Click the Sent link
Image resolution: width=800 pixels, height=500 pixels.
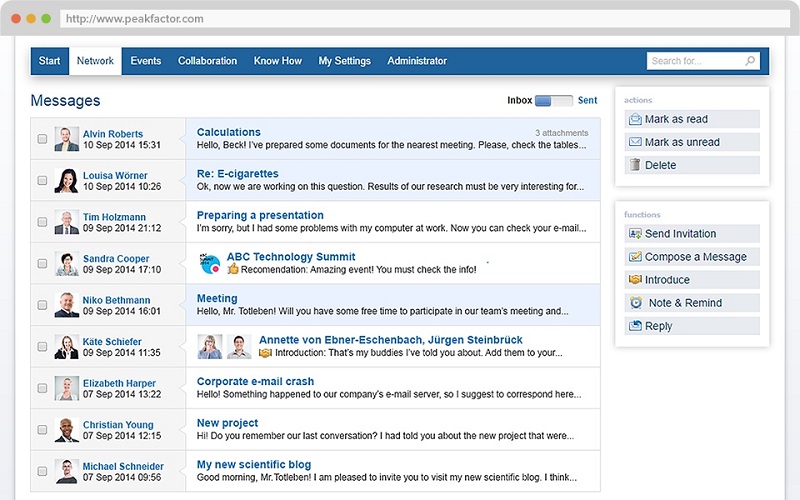tap(587, 101)
